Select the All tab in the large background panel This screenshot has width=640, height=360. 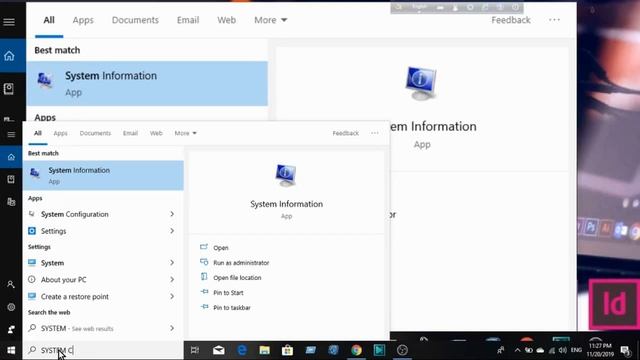[x=49, y=20]
